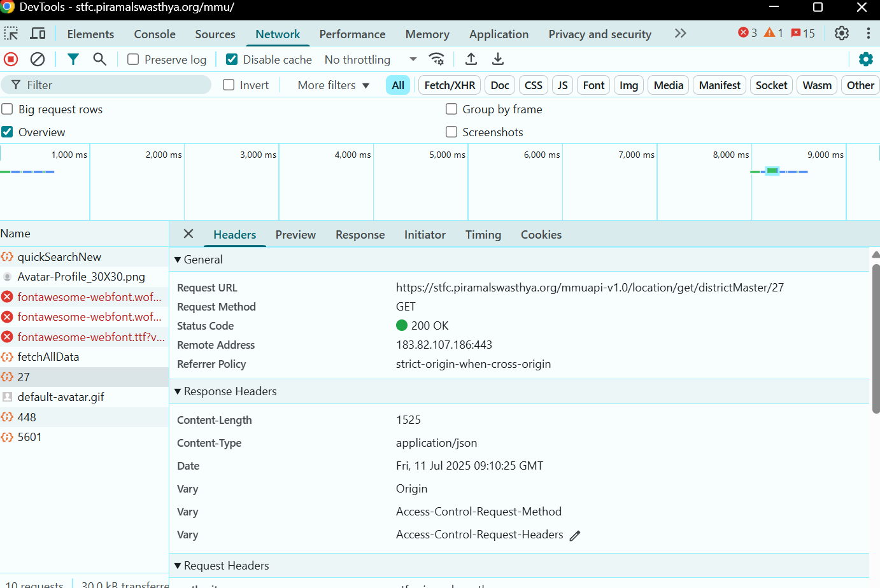Enable Preserve log checkbox
The height and width of the screenshot is (588, 880).
[133, 59]
